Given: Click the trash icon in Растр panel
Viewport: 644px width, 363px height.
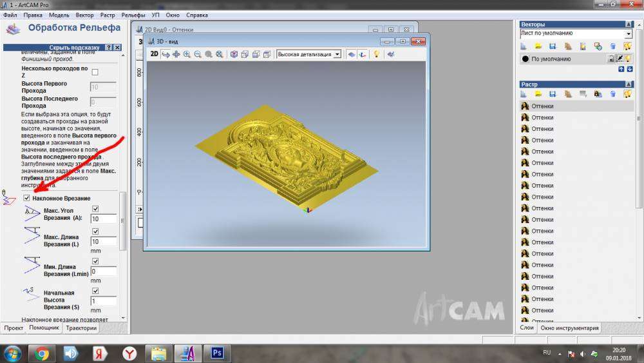Looking at the screenshot, I should 612,94.
